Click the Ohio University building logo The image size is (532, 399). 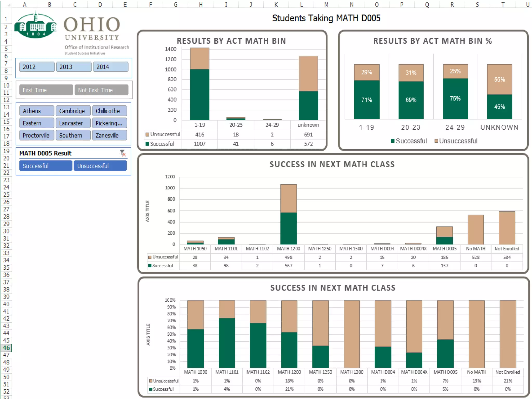coord(35,26)
